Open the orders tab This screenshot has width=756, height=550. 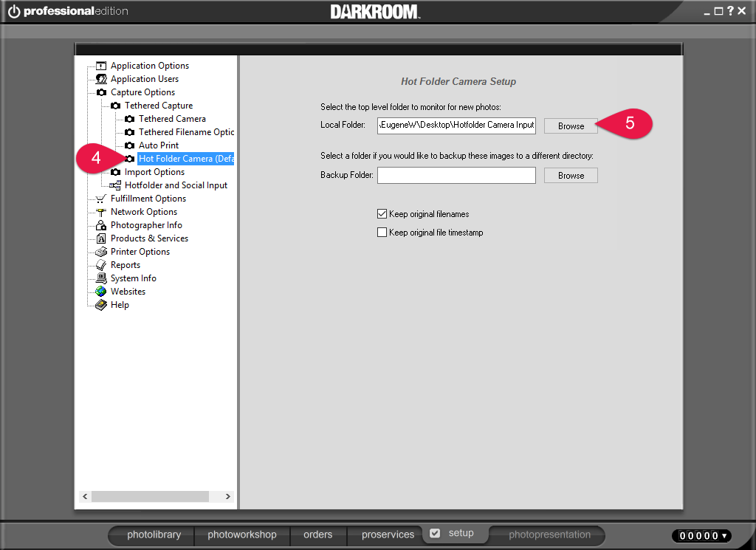(x=317, y=534)
